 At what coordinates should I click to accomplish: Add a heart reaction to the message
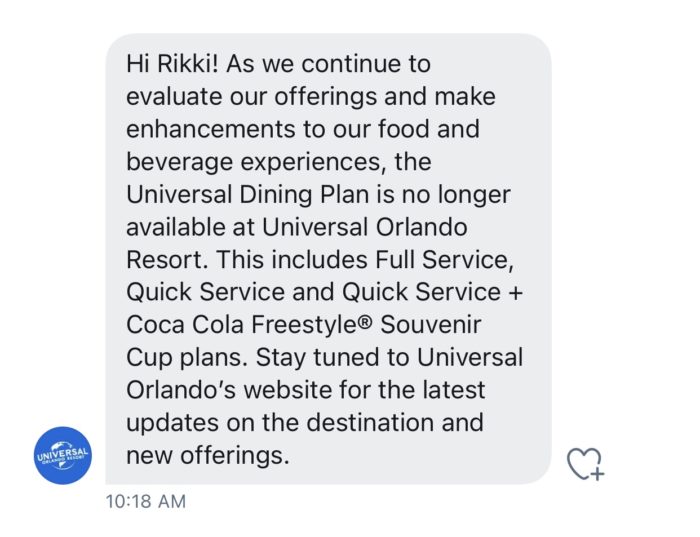(x=585, y=464)
